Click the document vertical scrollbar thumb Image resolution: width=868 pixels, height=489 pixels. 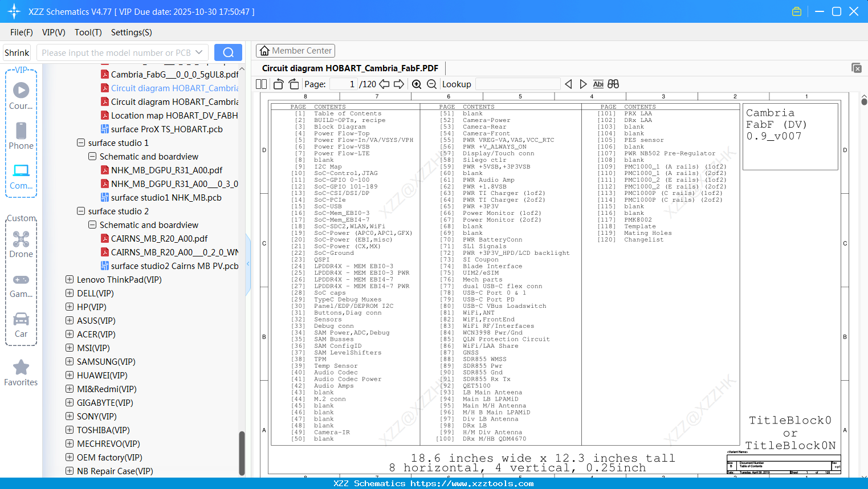[864, 101]
